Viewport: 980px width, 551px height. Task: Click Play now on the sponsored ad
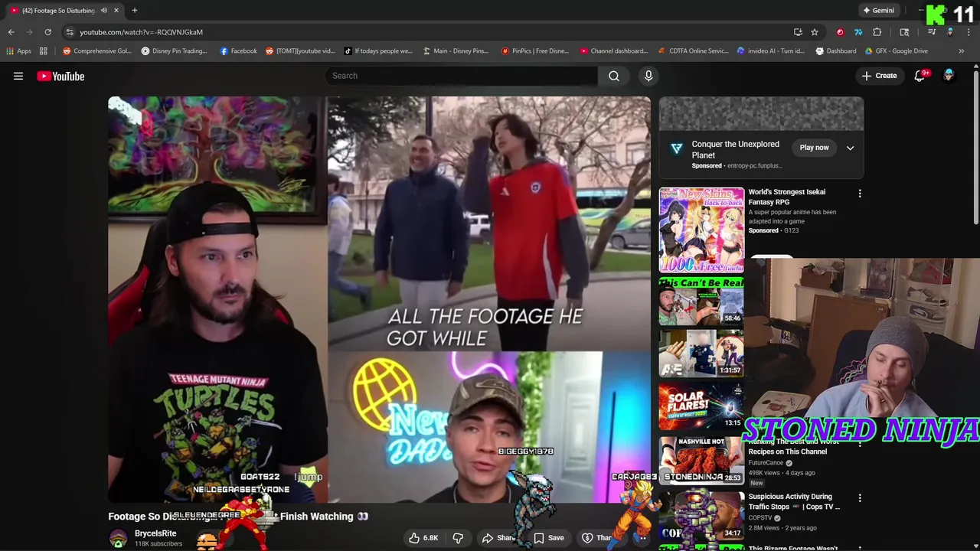point(814,148)
